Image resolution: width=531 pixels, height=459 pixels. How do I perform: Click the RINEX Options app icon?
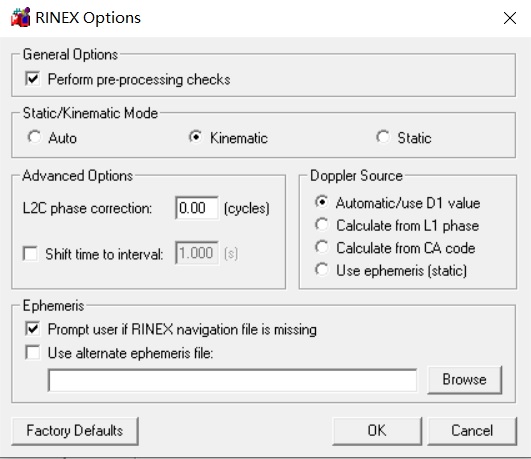[20, 17]
